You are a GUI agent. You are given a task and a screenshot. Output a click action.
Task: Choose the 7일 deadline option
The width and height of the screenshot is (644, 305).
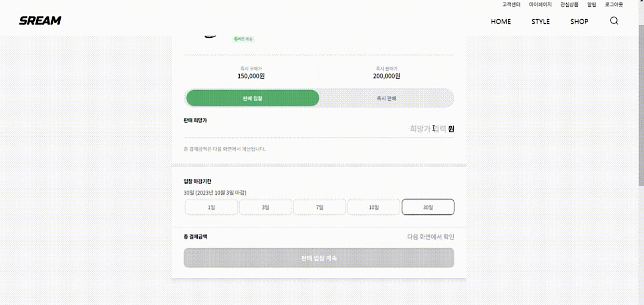click(320, 207)
